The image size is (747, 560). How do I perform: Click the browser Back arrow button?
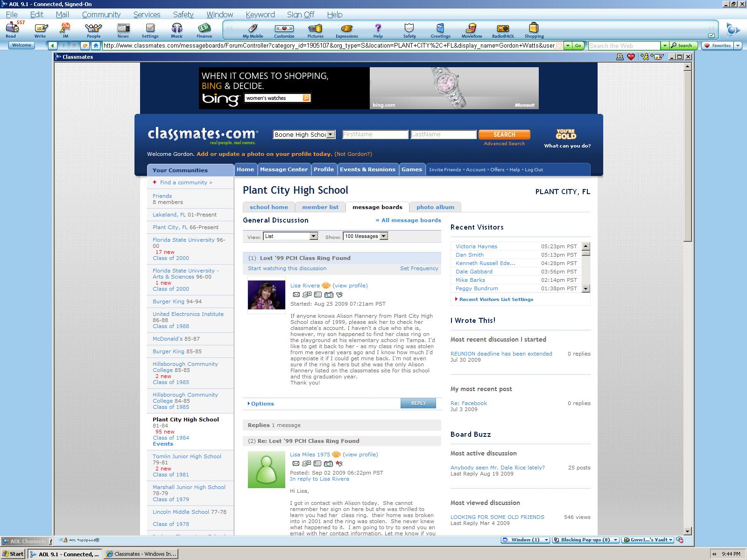click(x=53, y=46)
